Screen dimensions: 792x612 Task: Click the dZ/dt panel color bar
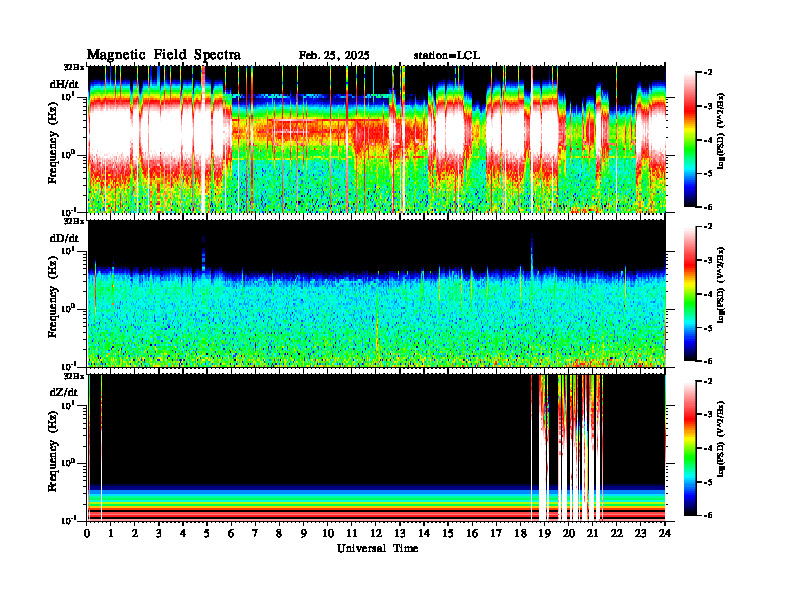pos(690,448)
